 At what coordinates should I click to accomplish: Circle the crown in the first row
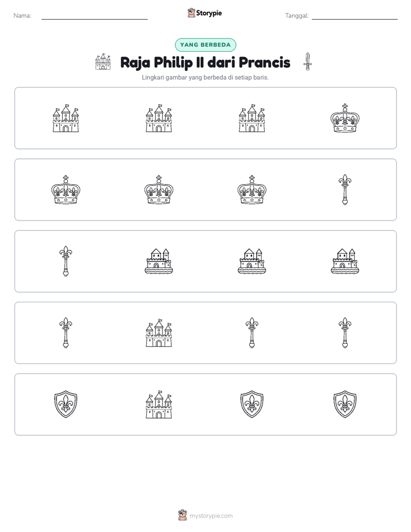click(x=345, y=118)
